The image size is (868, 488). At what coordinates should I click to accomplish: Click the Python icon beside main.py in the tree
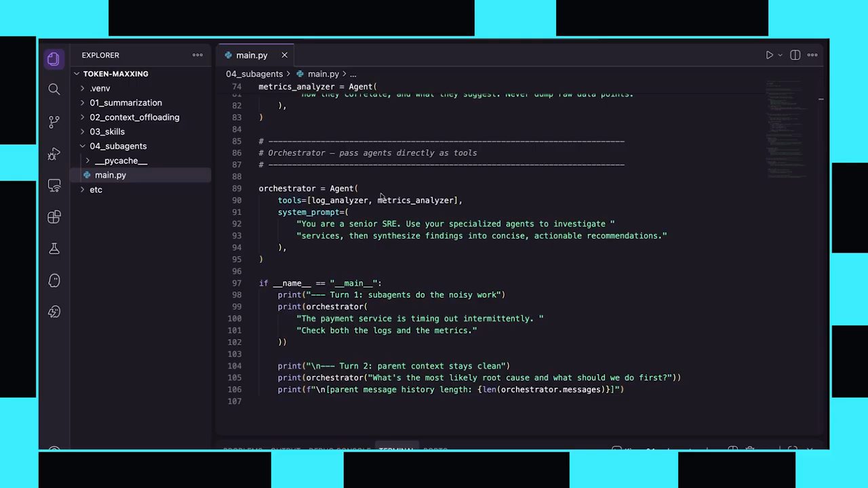pyautogui.click(x=87, y=175)
